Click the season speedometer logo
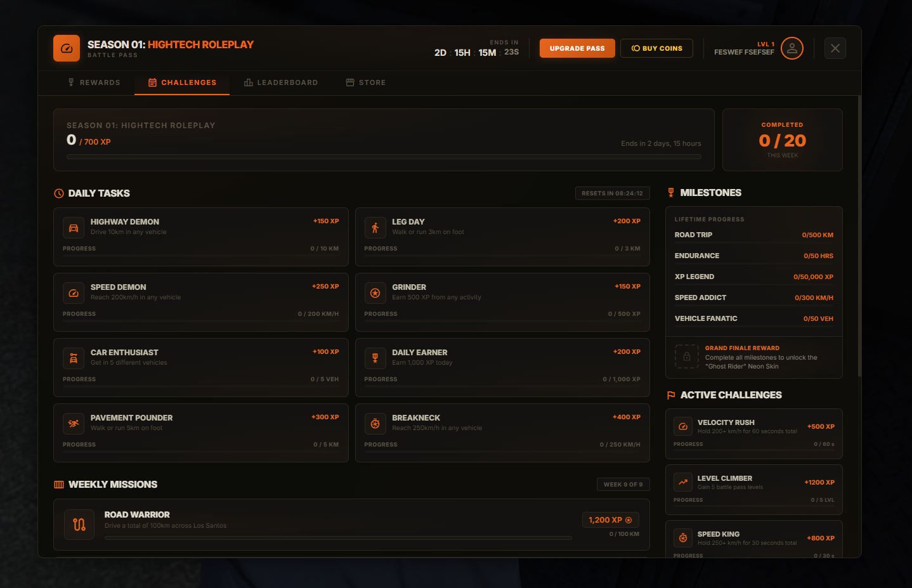Screen dimensions: 912x588 click(67, 48)
